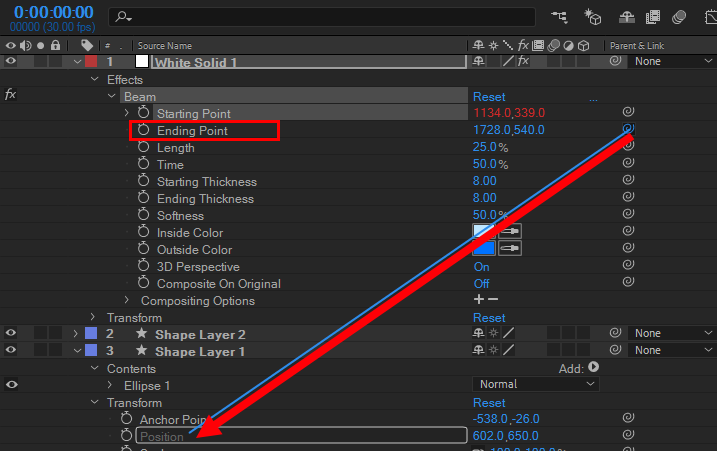Toggle stopwatch for Anchor Point
The width and height of the screenshot is (717, 451).
click(x=126, y=419)
